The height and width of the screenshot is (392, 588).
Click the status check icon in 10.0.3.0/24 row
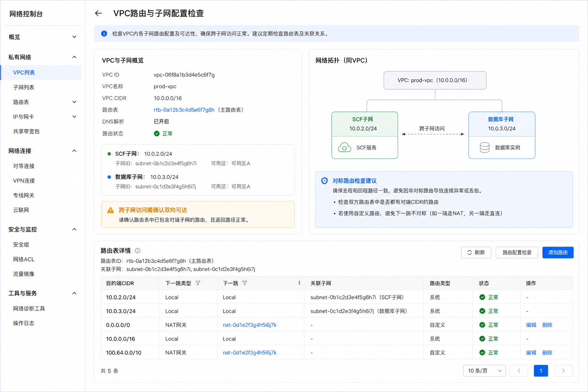[482, 311]
